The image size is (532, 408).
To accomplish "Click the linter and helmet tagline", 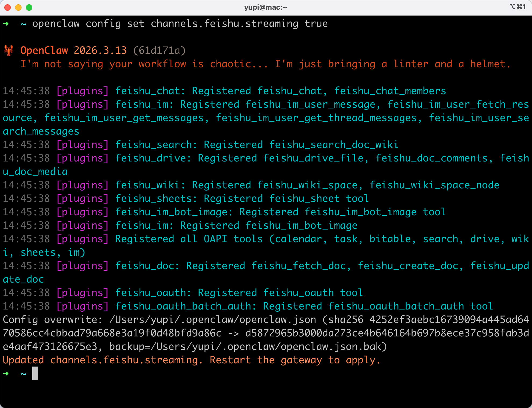I will pyautogui.click(x=265, y=64).
